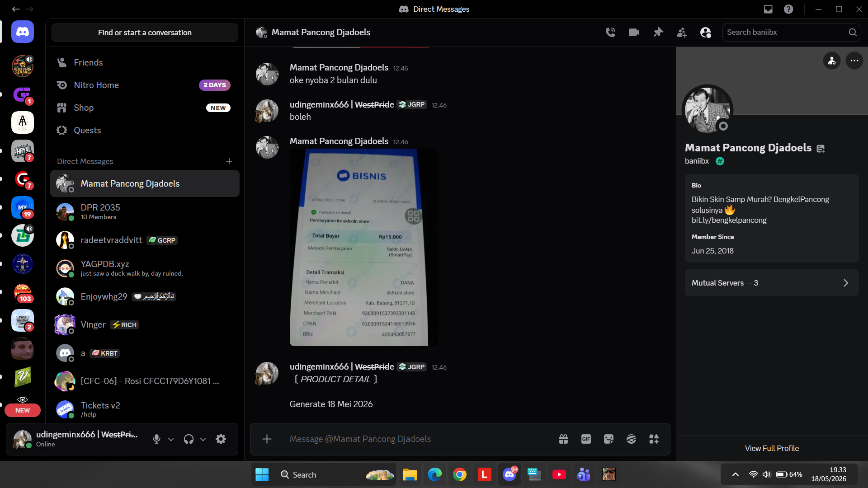Click the red NEW discover button in server list
Image resolution: width=868 pixels, height=488 pixels.
click(23, 410)
